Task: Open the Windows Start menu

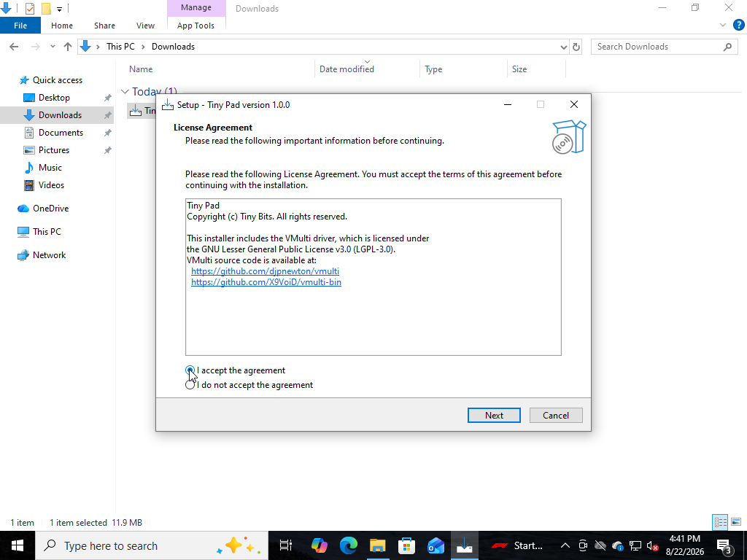Action: point(18,545)
